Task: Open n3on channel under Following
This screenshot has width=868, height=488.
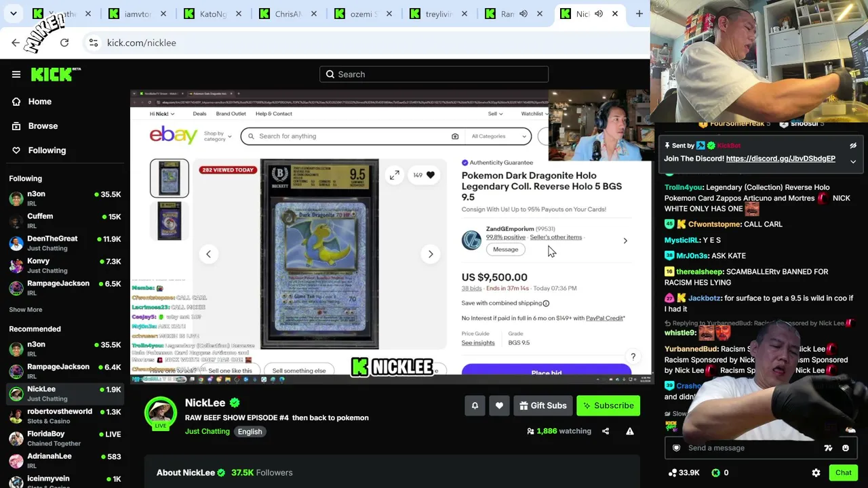Action: (65, 199)
